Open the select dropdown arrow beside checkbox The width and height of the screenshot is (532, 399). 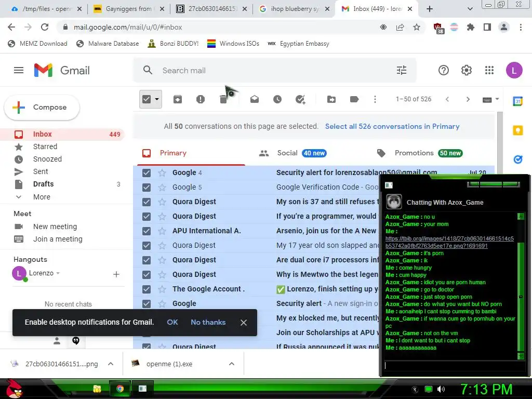pos(157,99)
